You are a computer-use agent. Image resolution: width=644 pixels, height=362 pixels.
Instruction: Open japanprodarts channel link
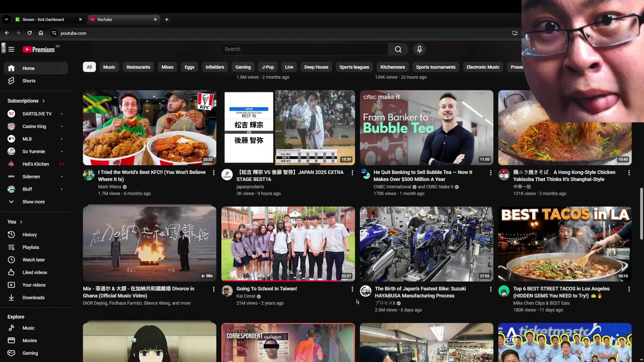tap(250, 187)
